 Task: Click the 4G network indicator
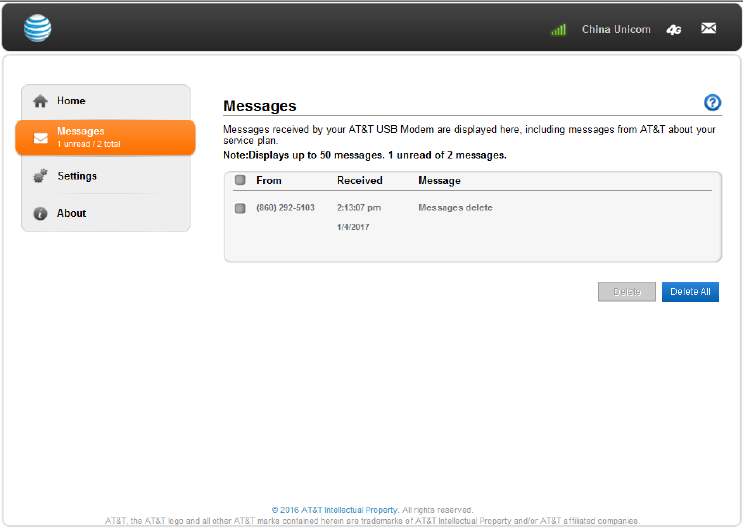point(674,30)
